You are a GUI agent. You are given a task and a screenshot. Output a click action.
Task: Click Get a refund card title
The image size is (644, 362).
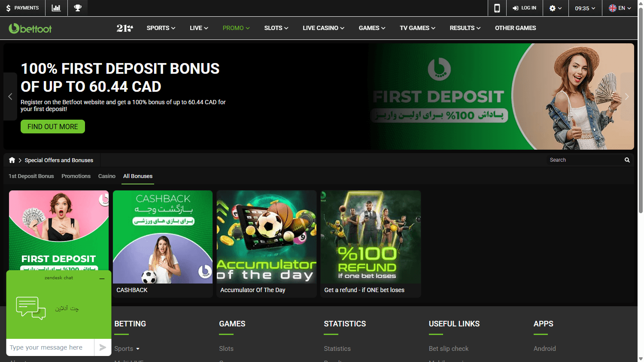point(365,290)
